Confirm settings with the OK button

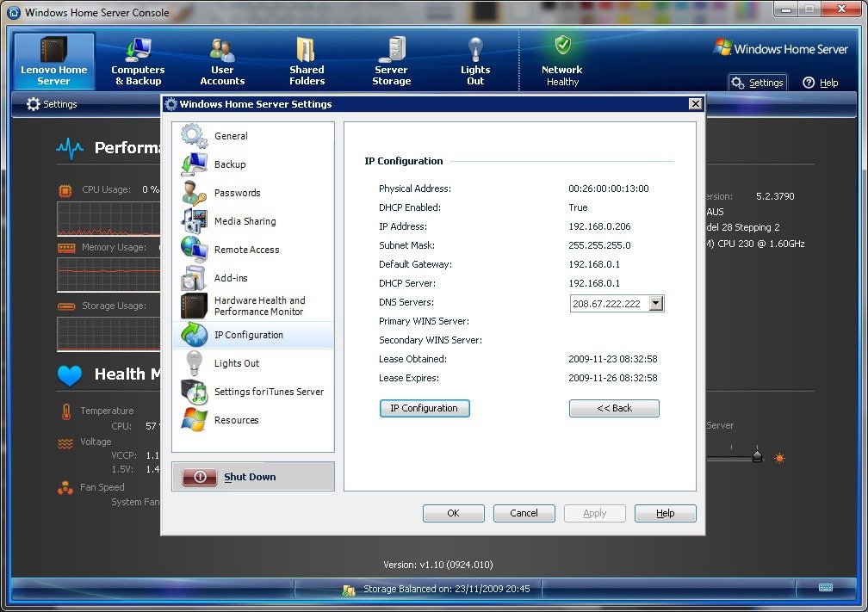[x=453, y=513]
